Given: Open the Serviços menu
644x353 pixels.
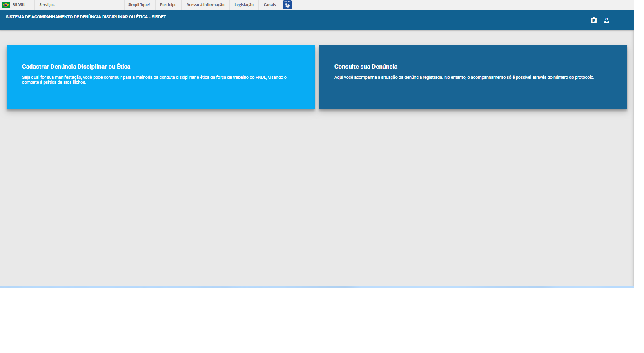Looking at the screenshot, I should pyautogui.click(x=47, y=5).
